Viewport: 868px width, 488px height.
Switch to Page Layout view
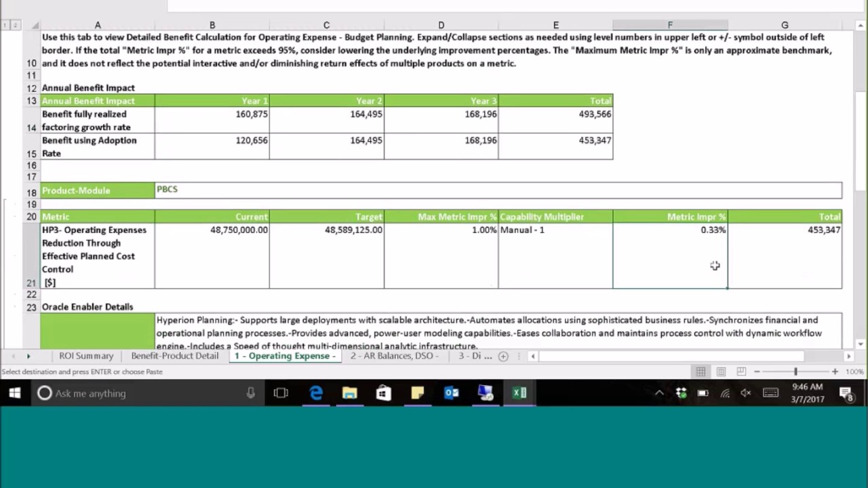coord(721,371)
